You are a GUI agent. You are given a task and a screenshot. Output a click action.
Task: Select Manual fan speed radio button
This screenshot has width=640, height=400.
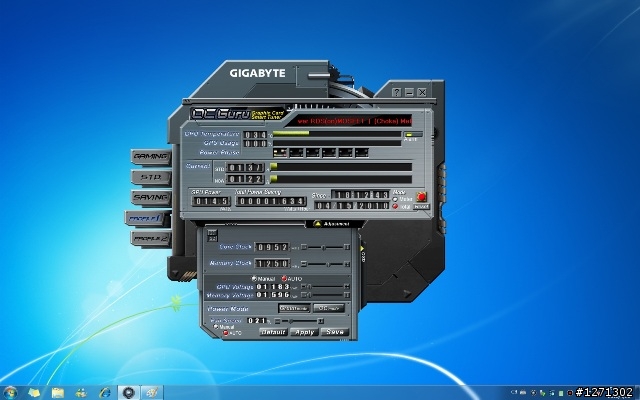click(216, 327)
